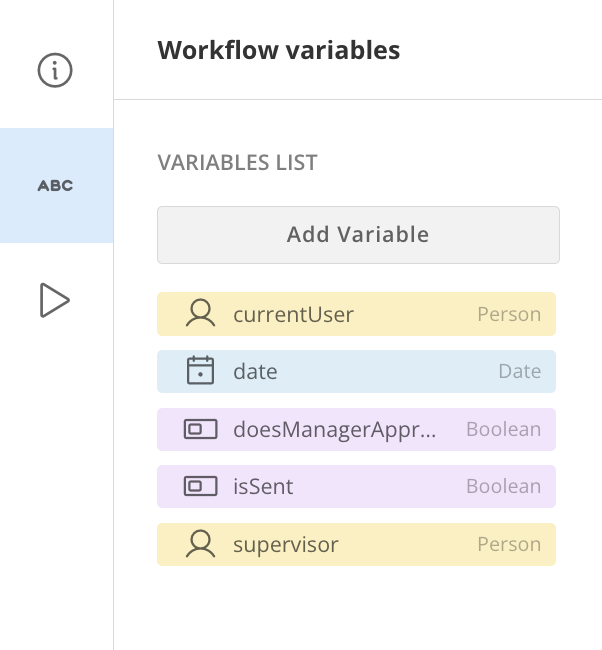Select the isSent variable name
The width and height of the screenshot is (602, 650).
coord(263,487)
